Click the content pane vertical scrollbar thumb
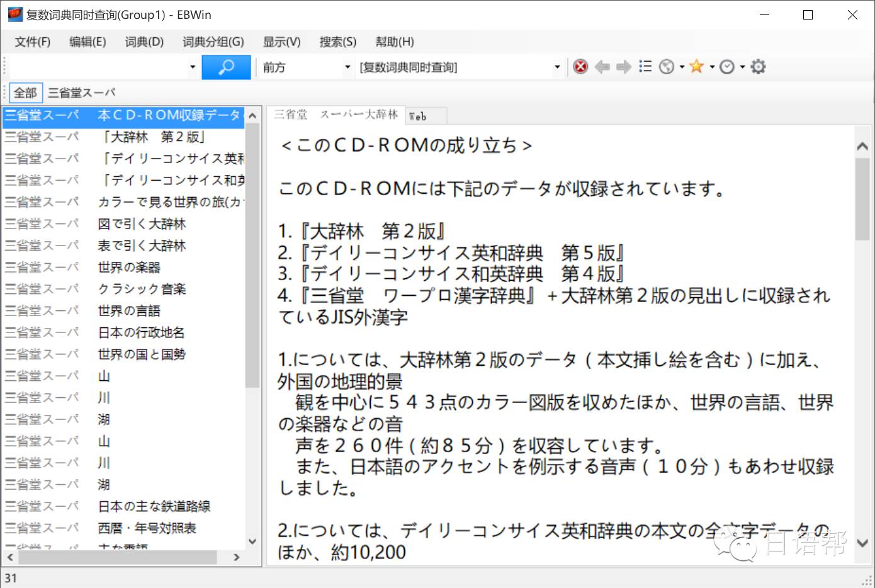The height and width of the screenshot is (588, 875). click(x=863, y=199)
